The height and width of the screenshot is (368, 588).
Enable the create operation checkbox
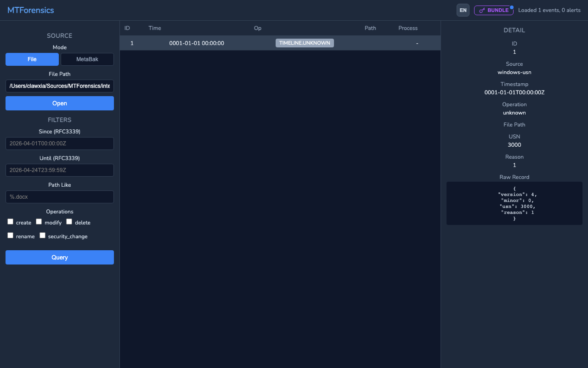(10, 222)
